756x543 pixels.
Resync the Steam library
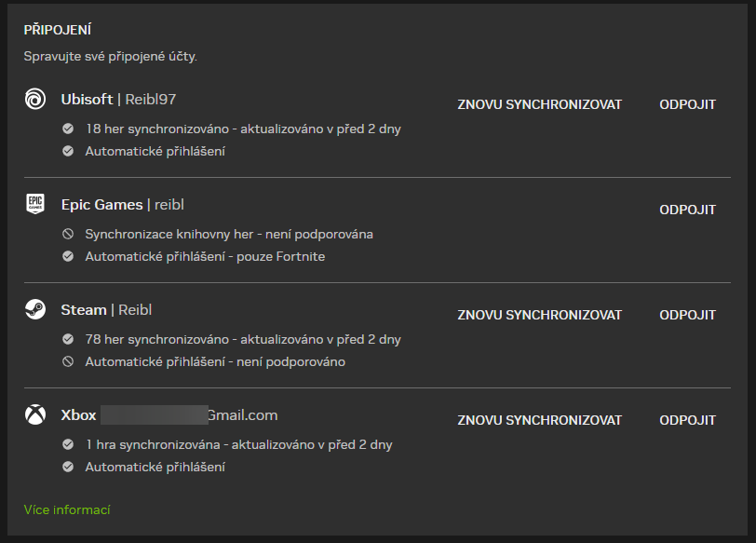[x=539, y=315]
